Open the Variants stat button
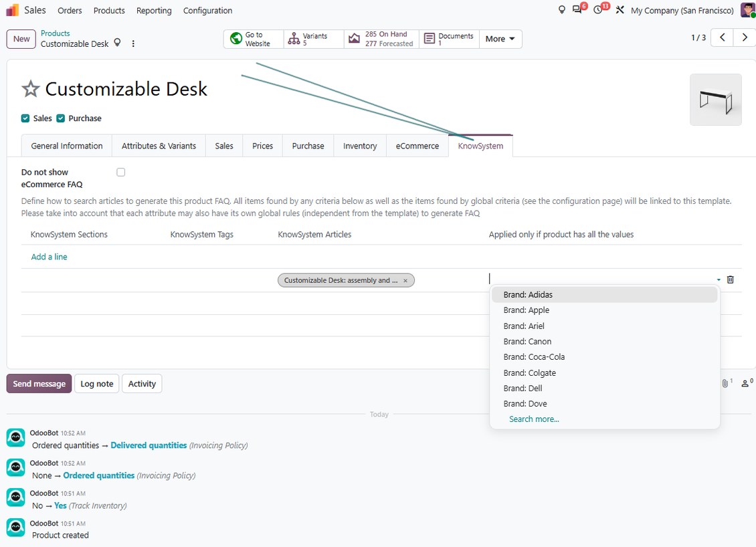The width and height of the screenshot is (756, 547). [x=314, y=39]
